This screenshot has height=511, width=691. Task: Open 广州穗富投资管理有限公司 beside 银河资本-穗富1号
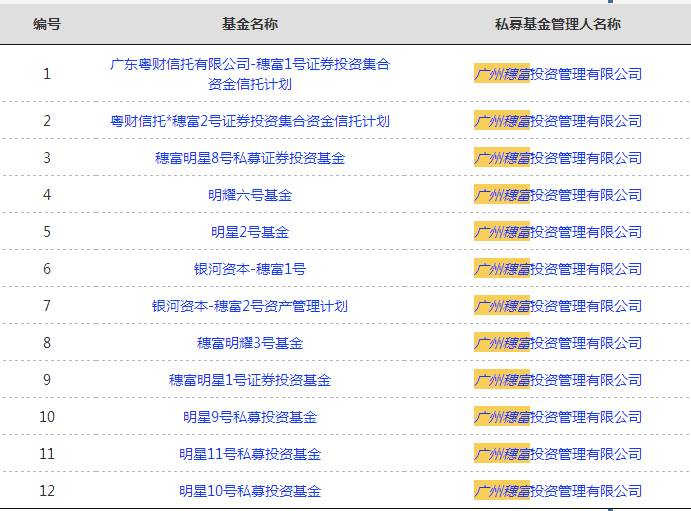point(558,269)
